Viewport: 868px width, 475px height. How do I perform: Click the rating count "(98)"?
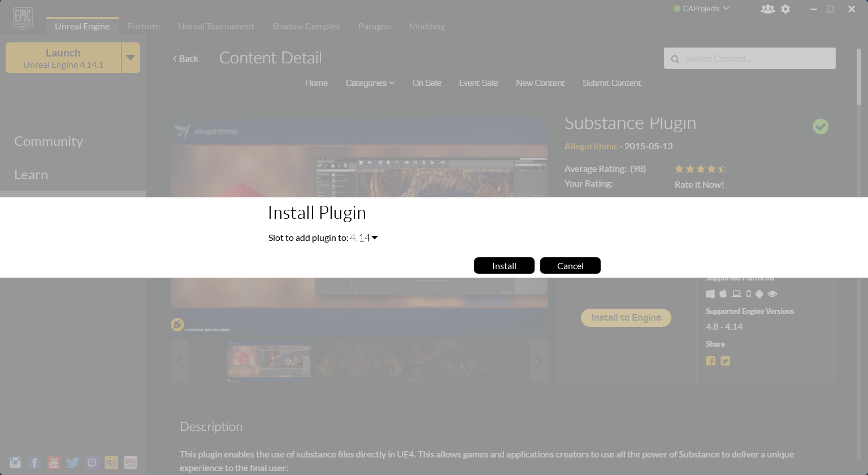[x=638, y=169]
